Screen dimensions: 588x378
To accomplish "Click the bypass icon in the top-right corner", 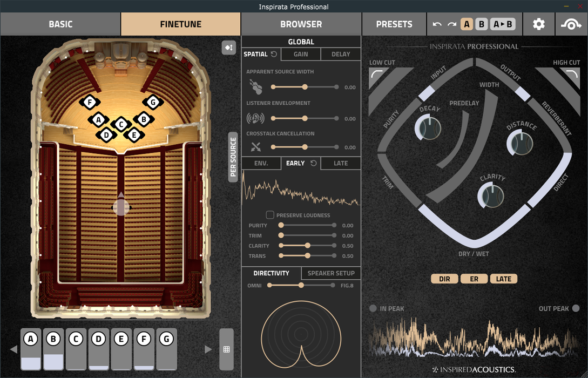I will tap(571, 24).
